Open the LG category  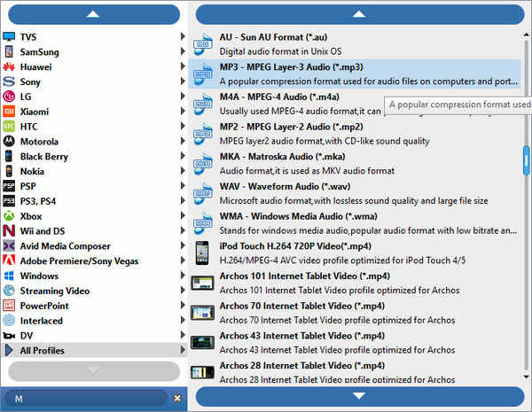(x=94, y=97)
